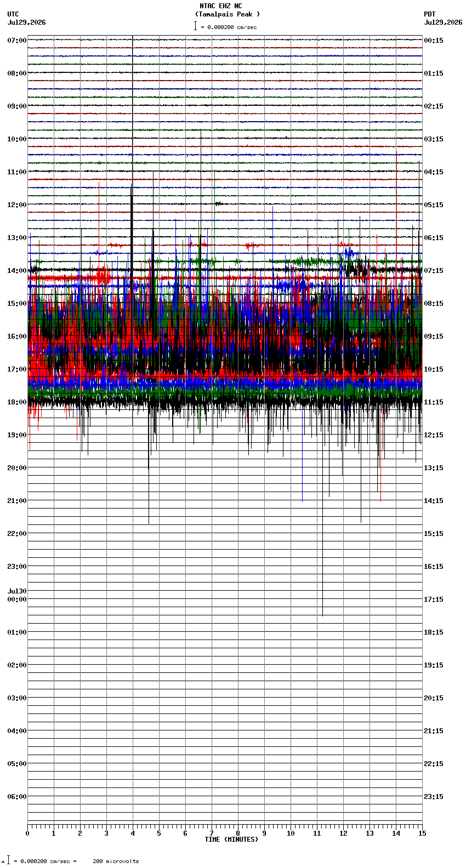466x868 pixels.
Task: Select the 11:00 UTC time label
Action: [17, 172]
